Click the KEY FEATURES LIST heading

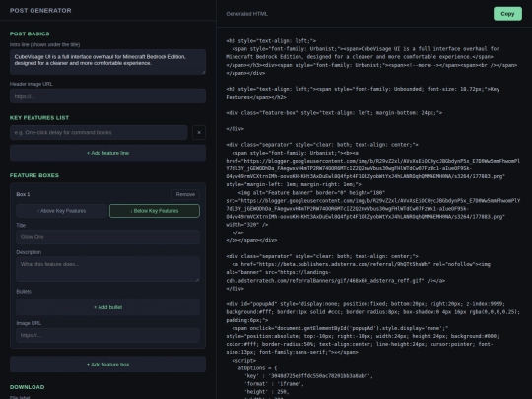coord(39,118)
